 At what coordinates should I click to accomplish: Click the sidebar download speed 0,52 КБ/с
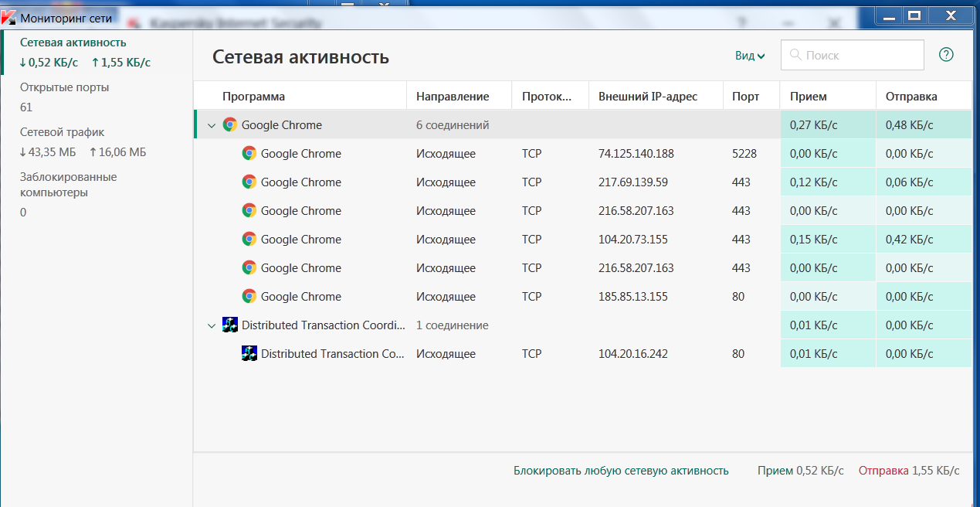click(x=49, y=63)
